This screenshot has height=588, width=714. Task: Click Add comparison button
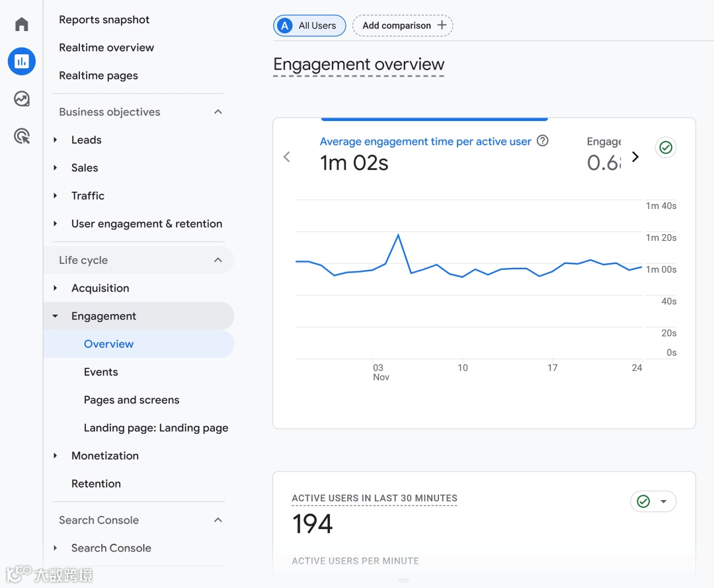(x=403, y=26)
